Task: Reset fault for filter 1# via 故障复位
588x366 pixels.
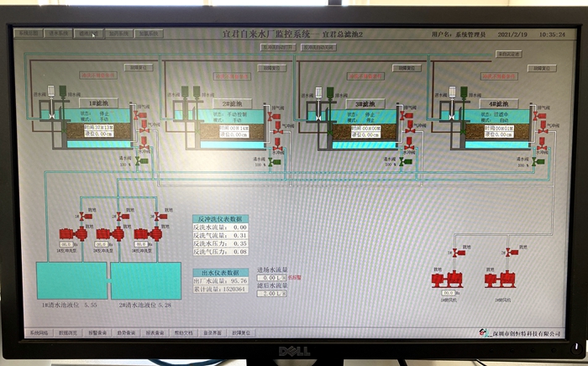Action: [x=139, y=68]
